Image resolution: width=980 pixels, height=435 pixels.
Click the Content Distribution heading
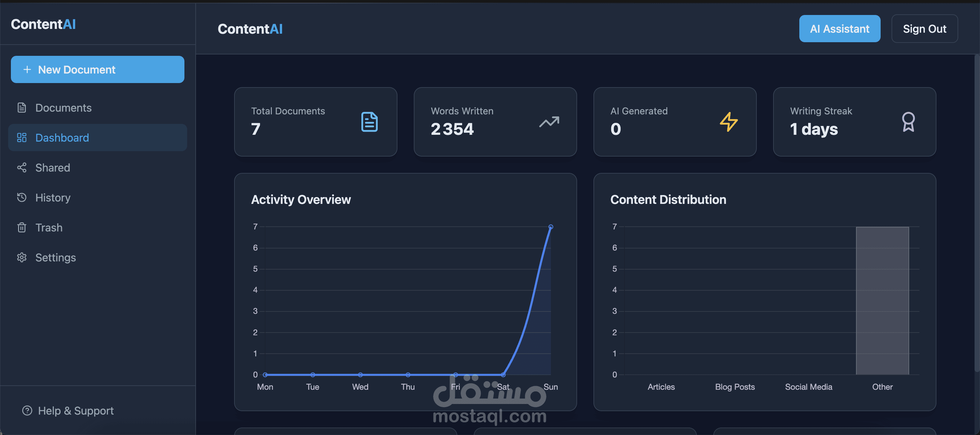click(668, 199)
